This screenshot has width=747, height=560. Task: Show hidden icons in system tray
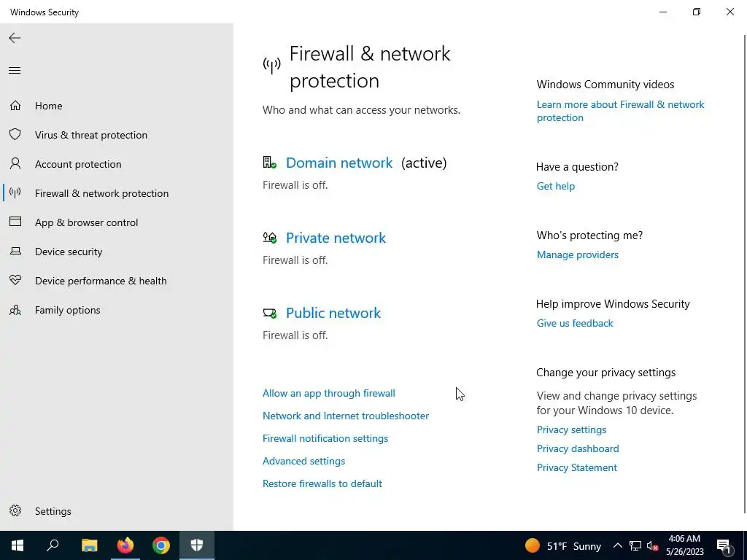click(x=617, y=545)
